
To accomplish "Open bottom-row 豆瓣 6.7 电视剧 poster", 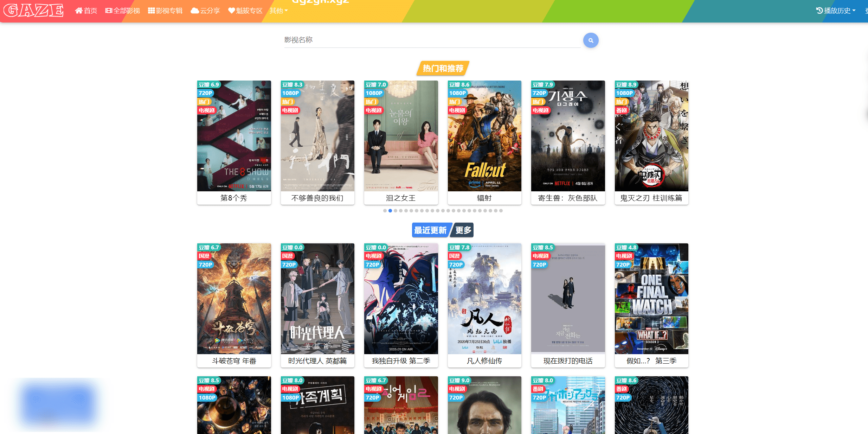I will [401, 405].
